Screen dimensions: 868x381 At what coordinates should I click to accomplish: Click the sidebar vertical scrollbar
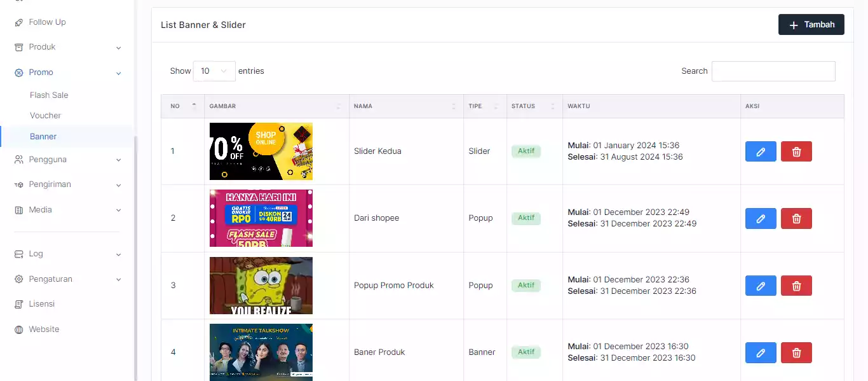[x=135, y=254]
